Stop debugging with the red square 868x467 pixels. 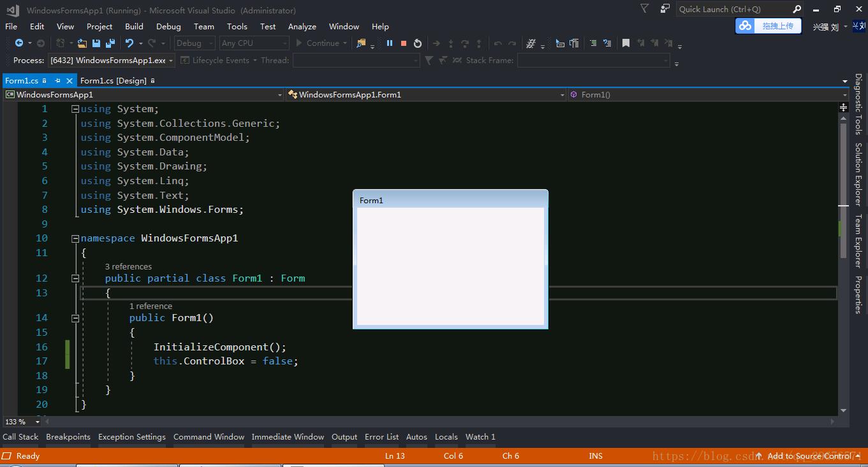(x=403, y=43)
